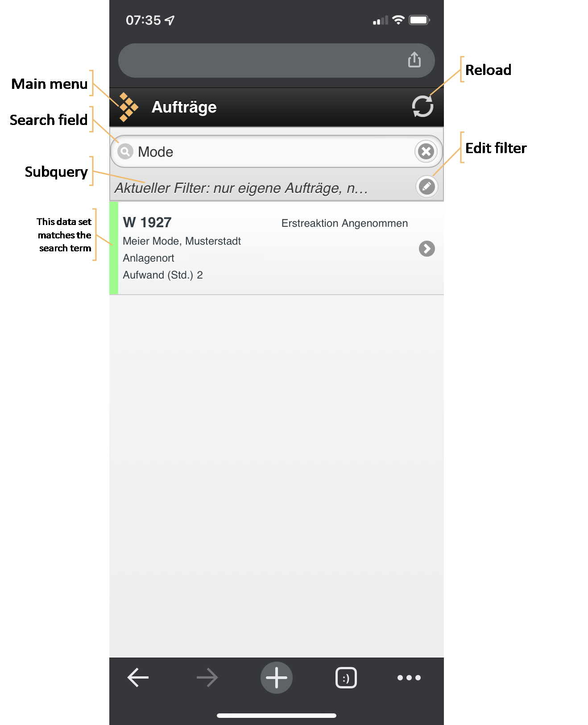Go back with browser back arrow
This screenshot has width=588, height=725.
[x=138, y=678]
